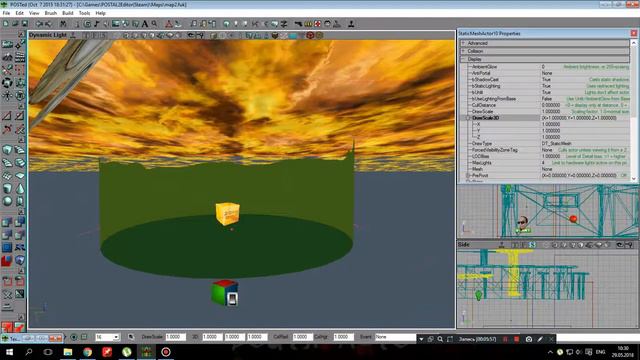Expand the Collision properties category
640x360 pixels.
(463, 51)
